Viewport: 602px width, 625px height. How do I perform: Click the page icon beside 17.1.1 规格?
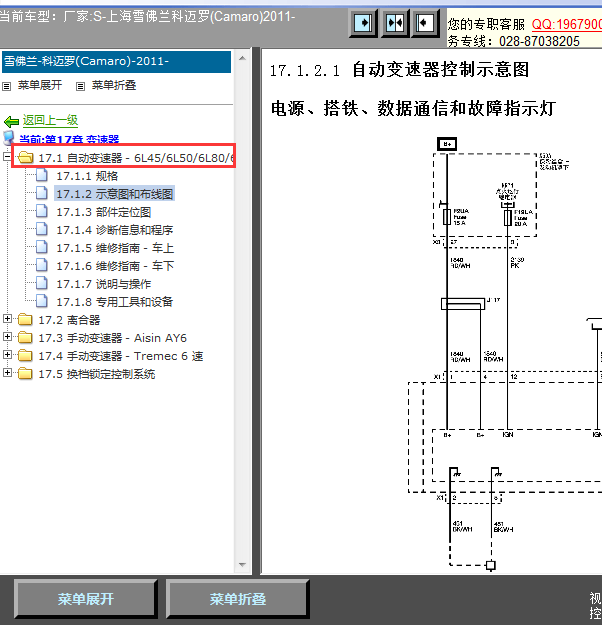(42, 175)
